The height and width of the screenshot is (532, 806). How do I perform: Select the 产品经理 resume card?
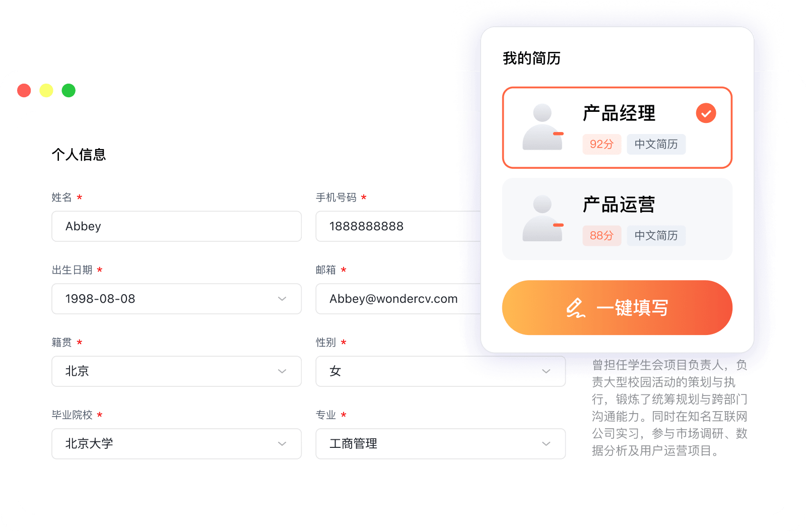[617, 127]
